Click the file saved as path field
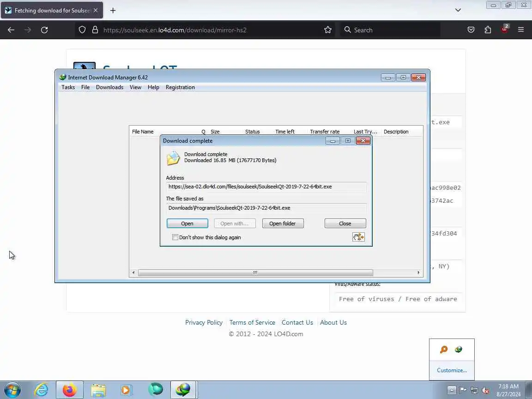The height and width of the screenshot is (399, 532). pyautogui.click(x=266, y=208)
